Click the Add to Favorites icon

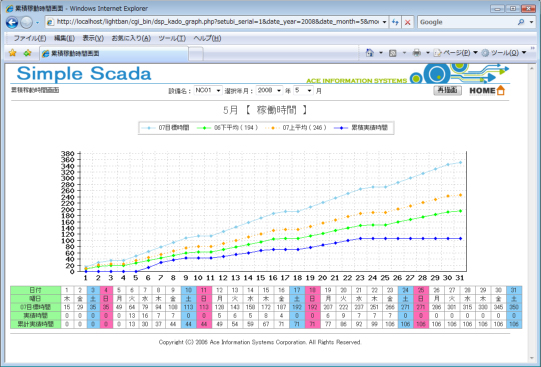[x=27, y=53]
